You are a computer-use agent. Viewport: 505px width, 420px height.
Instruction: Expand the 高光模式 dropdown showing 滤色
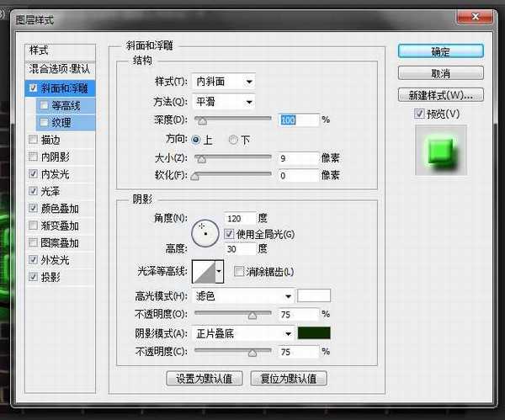coord(242,296)
